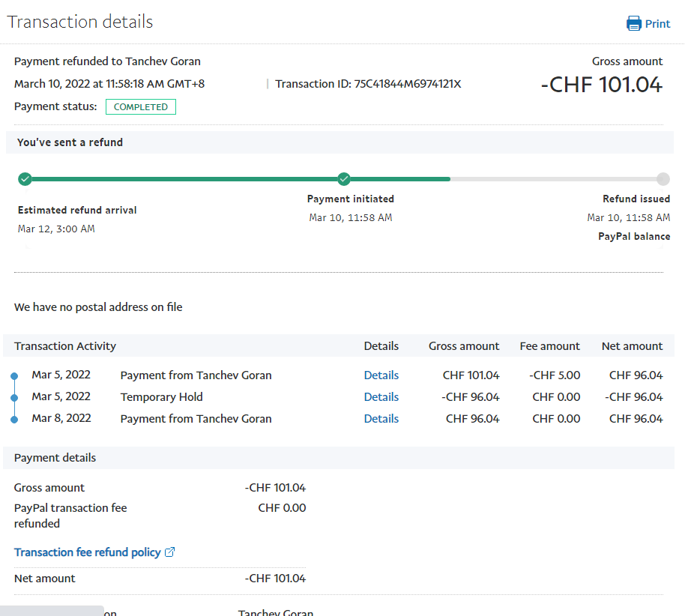The height and width of the screenshot is (616, 685).
Task: Click the Print link text
Action: point(657,24)
